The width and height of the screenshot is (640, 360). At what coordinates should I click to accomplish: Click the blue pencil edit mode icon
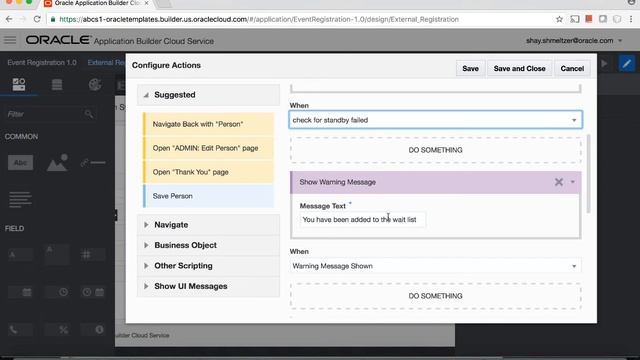click(627, 64)
